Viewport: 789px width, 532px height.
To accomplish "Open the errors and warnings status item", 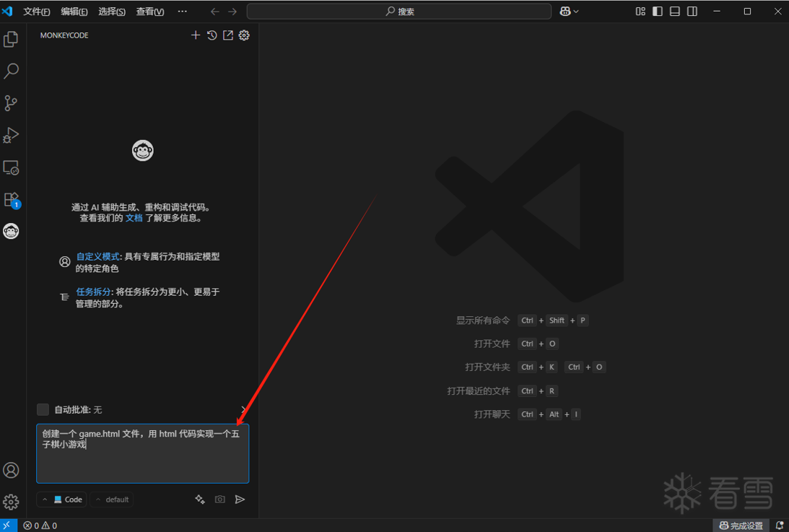I will [x=40, y=526].
